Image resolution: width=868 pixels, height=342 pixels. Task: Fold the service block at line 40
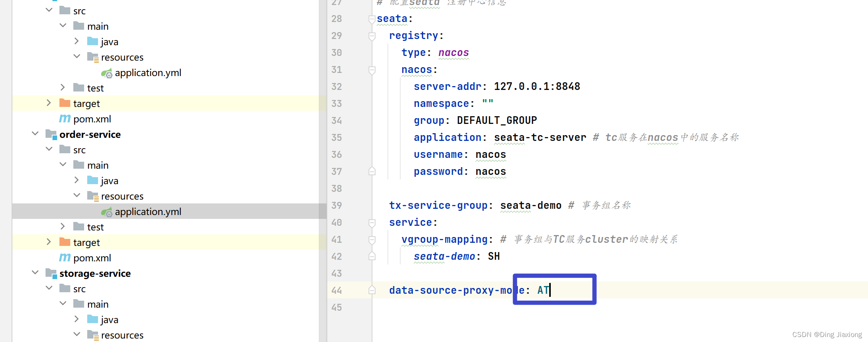point(372,223)
